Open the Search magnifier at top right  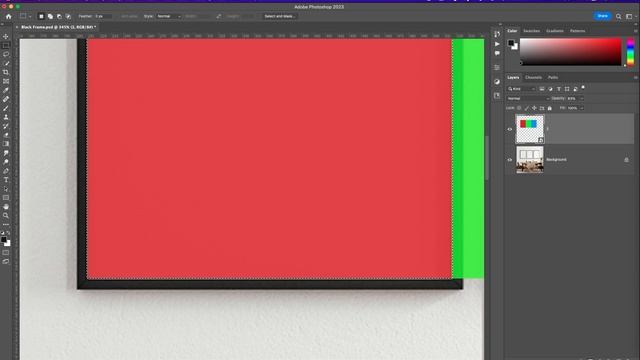point(618,16)
